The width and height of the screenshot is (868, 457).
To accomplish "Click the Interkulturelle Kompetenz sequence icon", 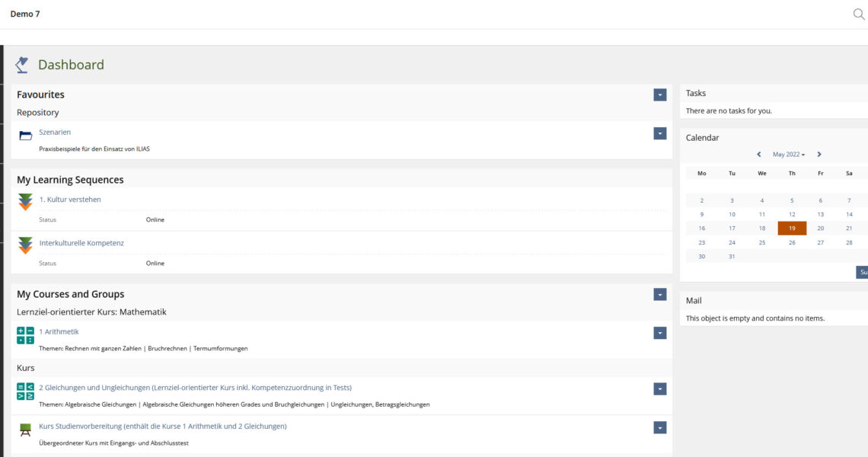I will (26, 245).
